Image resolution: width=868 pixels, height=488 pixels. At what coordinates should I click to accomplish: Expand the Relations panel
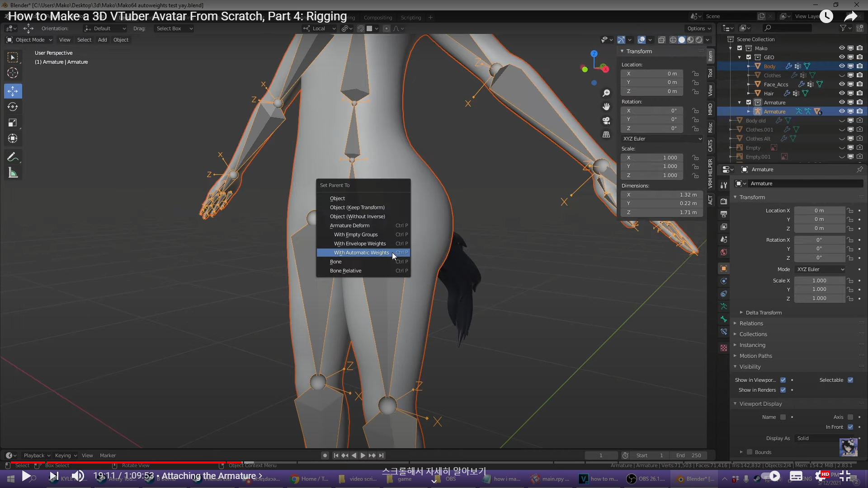click(751, 324)
